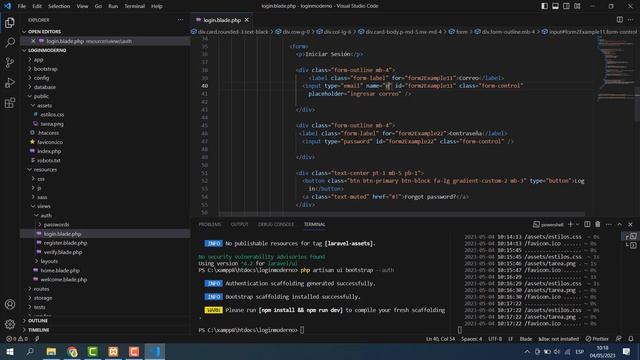The height and width of the screenshot is (360, 640).
Task: Expand the app folder
Action: click(x=38, y=60)
